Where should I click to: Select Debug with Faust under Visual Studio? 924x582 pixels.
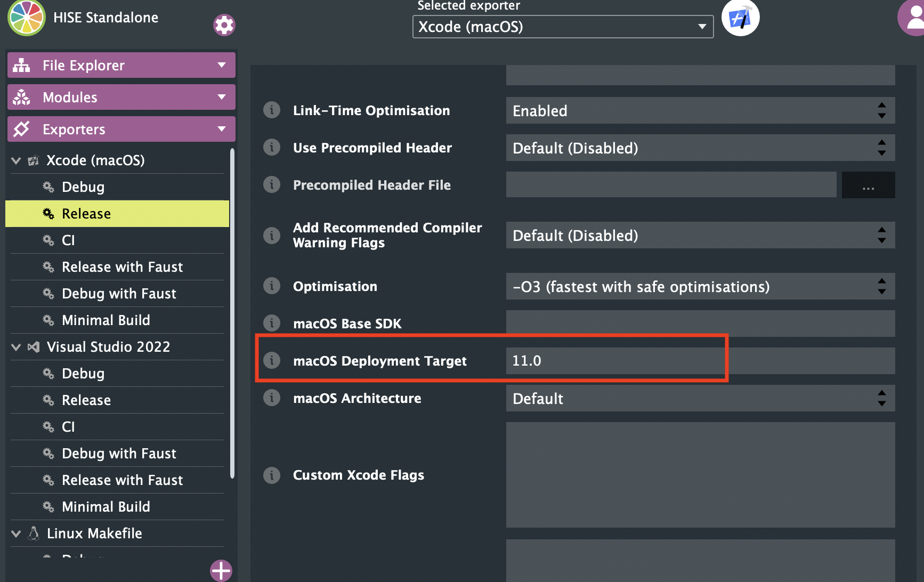click(117, 454)
